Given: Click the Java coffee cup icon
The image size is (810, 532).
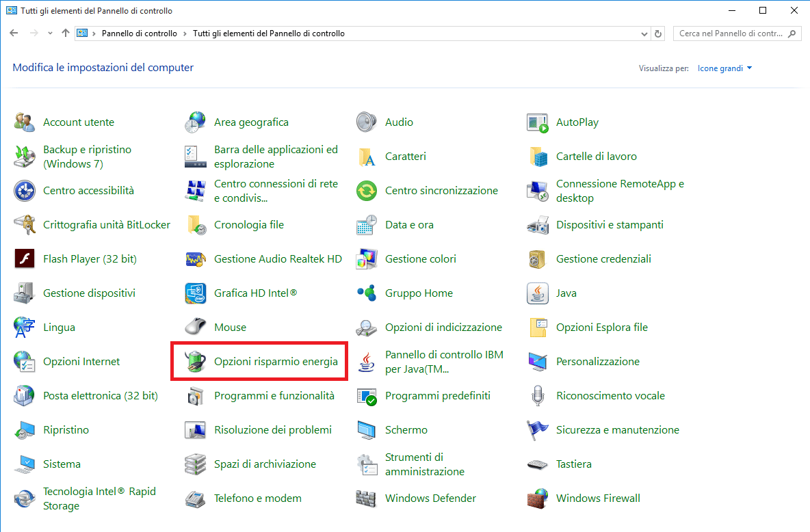Looking at the screenshot, I should [537, 293].
